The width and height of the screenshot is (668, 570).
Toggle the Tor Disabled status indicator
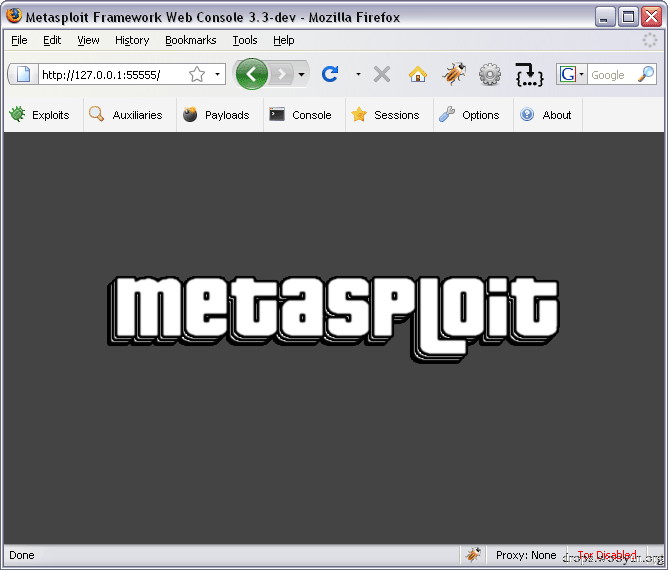click(607, 555)
